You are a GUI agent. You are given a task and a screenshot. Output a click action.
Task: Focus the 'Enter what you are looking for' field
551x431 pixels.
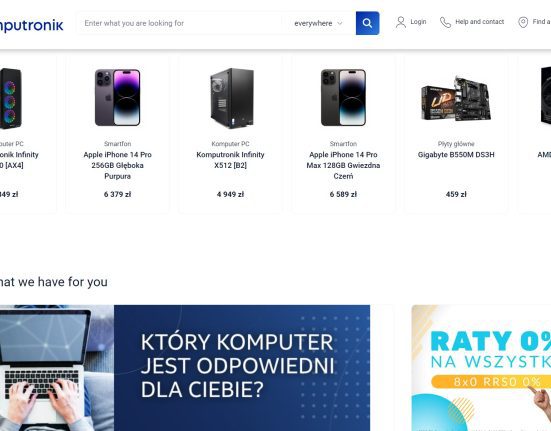(x=179, y=23)
